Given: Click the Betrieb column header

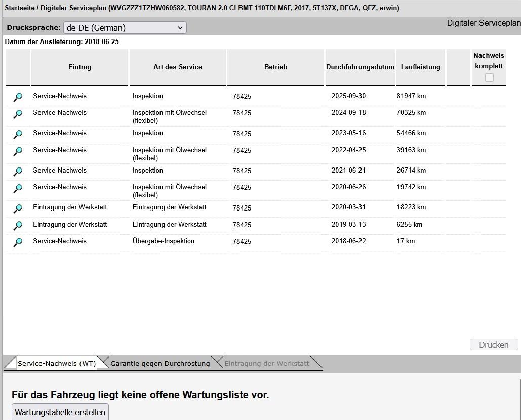Looking at the screenshot, I should pyautogui.click(x=276, y=67).
